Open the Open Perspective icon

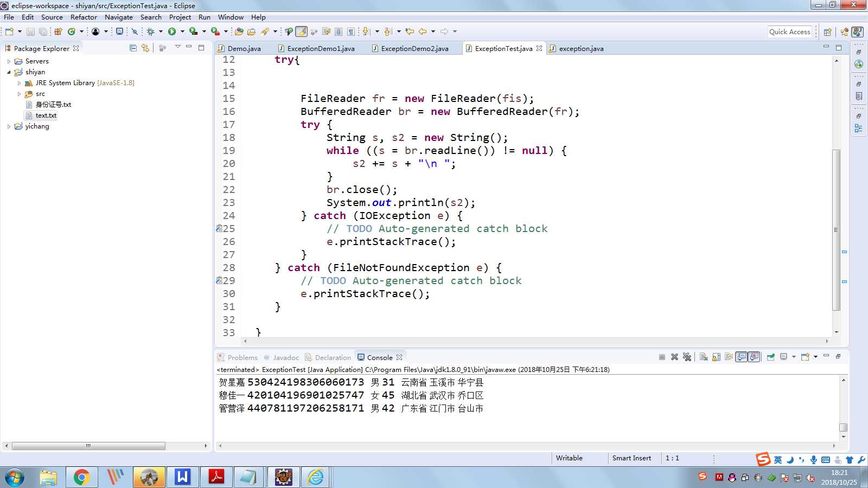(x=828, y=31)
